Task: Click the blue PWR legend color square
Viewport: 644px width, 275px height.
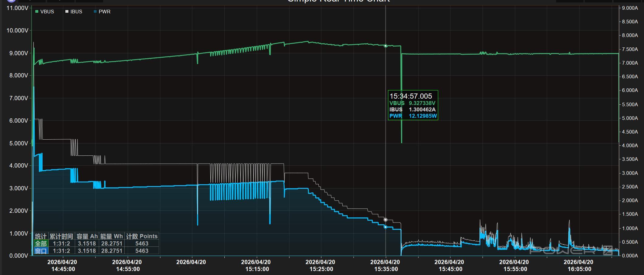Action: pos(95,12)
